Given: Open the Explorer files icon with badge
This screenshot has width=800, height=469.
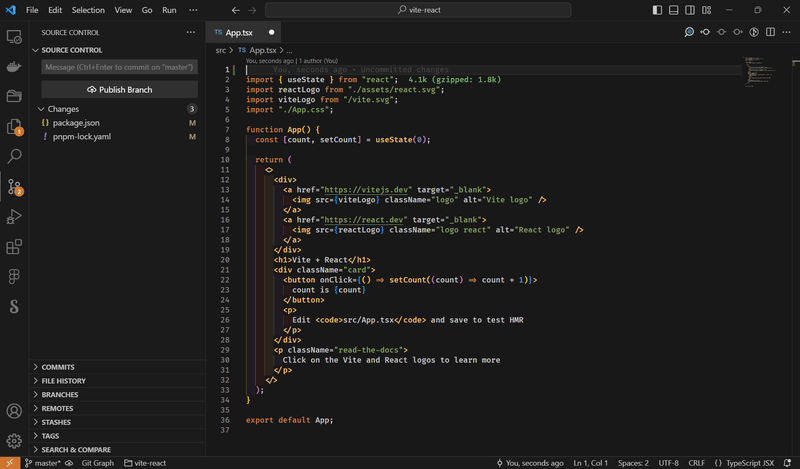Looking at the screenshot, I should click(14, 127).
